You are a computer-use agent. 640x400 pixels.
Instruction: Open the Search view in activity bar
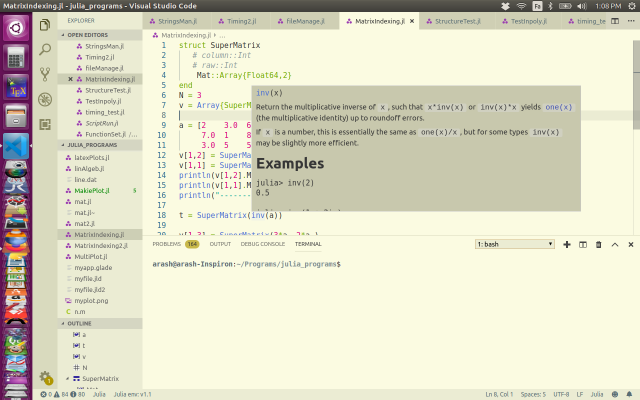(x=45, y=50)
